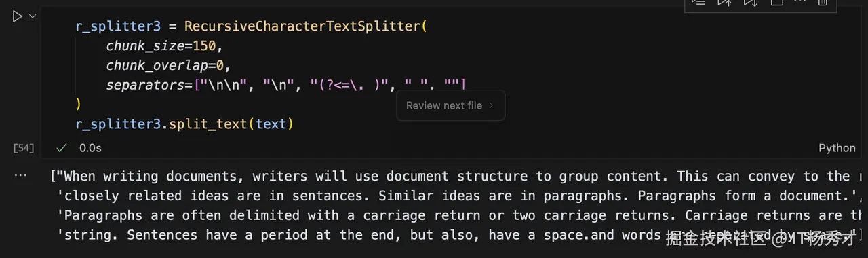The width and height of the screenshot is (868, 258).
Task: Click the execution count 54 label
Action: tap(24, 147)
